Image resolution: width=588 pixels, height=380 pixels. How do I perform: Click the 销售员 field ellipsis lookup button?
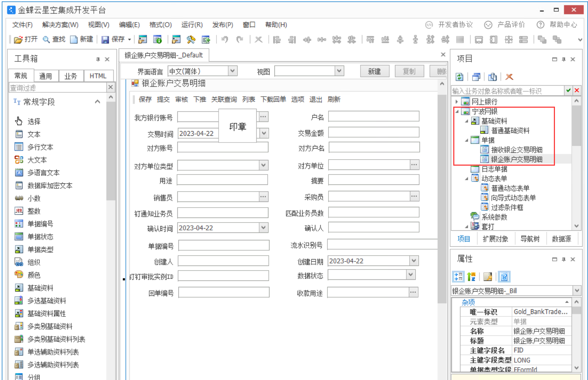click(263, 197)
